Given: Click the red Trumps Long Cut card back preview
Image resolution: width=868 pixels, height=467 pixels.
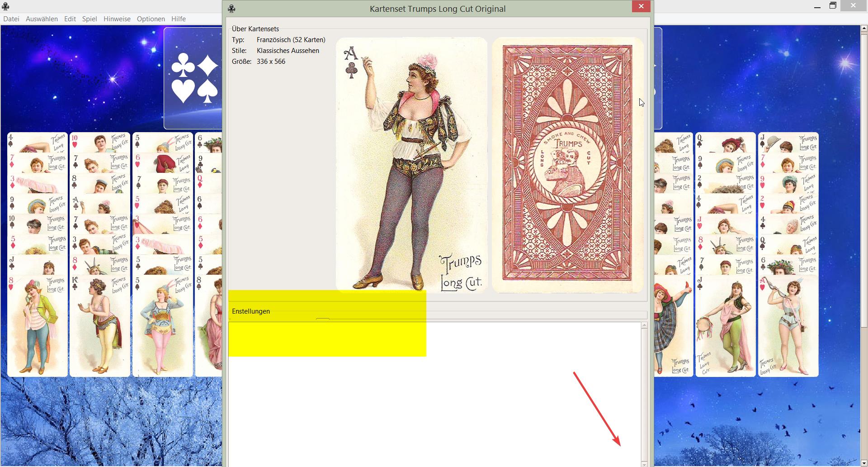Looking at the screenshot, I should tap(567, 165).
